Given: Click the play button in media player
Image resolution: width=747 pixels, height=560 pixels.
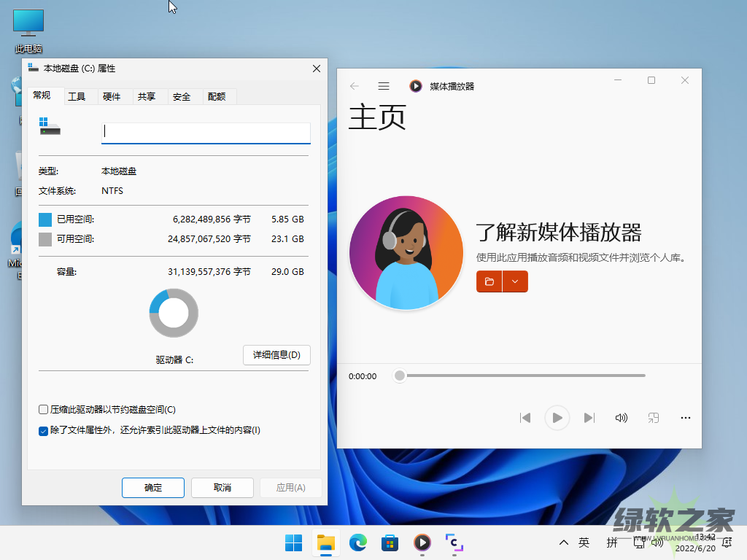Looking at the screenshot, I should [557, 418].
